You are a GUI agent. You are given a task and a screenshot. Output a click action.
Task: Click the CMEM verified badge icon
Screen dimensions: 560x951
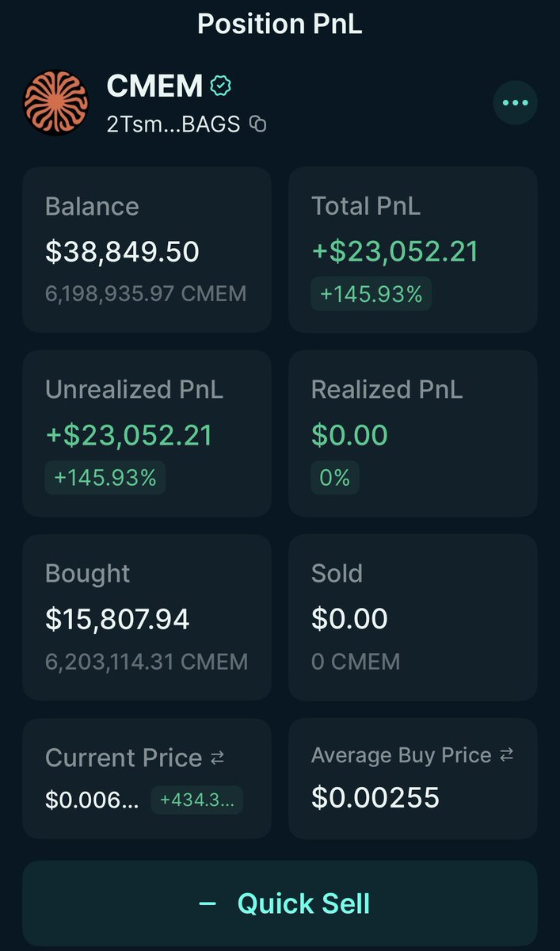[x=220, y=86]
